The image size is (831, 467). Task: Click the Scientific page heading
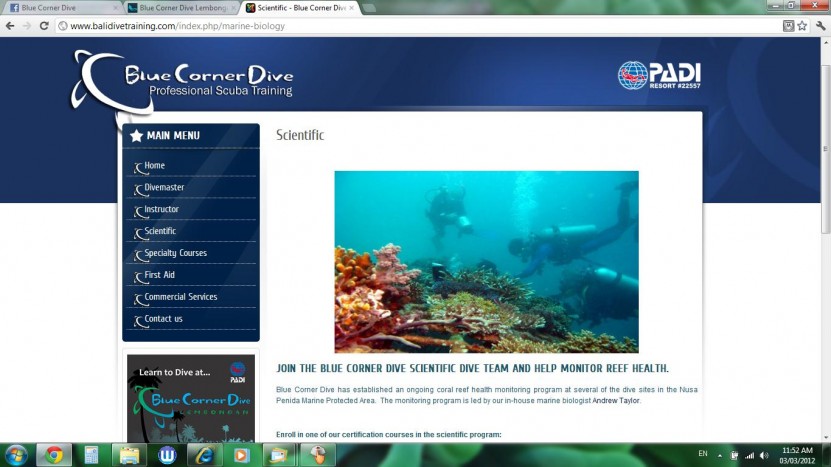tap(300, 135)
